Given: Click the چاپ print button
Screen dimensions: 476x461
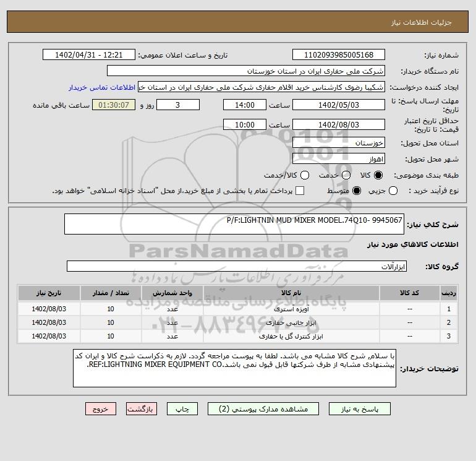Looking at the screenshot, I should point(182,409).
